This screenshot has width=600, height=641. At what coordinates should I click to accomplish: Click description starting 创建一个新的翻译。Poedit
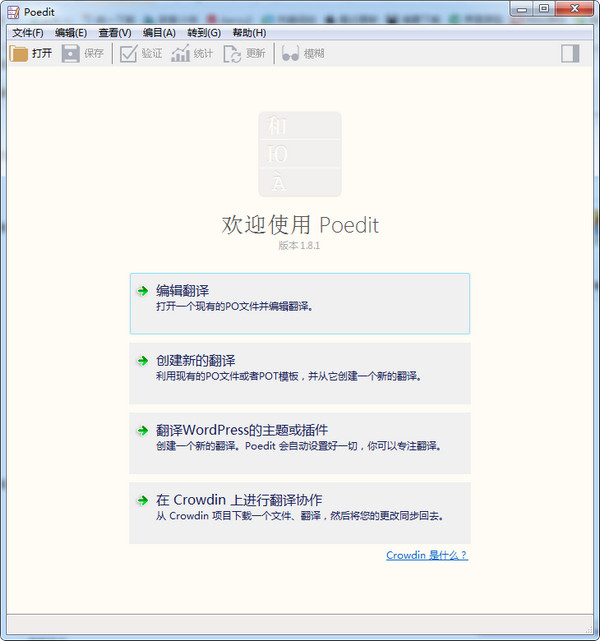pos(298,446)
